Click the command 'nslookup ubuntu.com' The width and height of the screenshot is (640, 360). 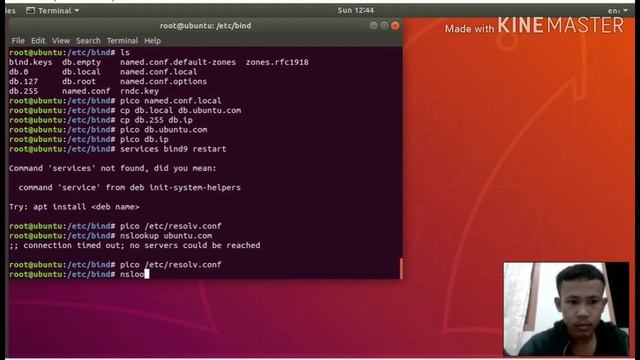pyautogui.click(x=166, y=236)
